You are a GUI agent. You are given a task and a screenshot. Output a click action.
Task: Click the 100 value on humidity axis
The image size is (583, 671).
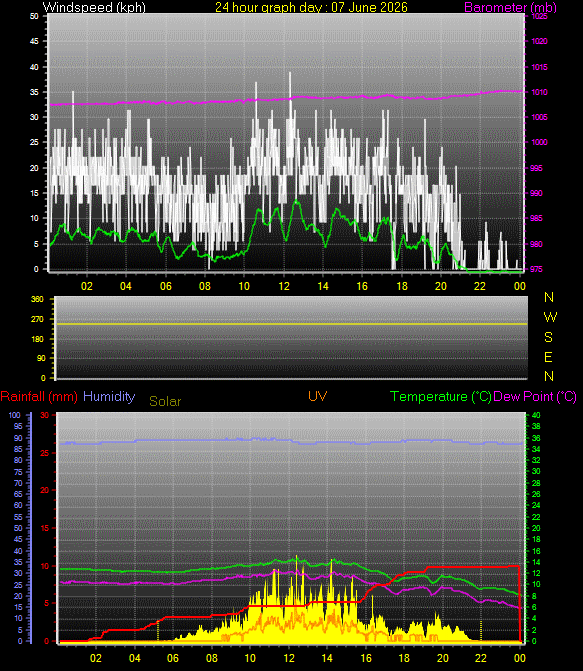coord(15,415)
